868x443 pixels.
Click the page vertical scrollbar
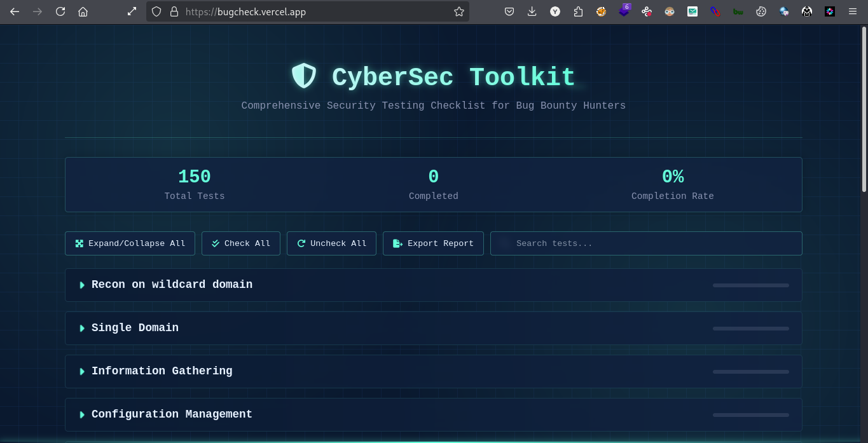click(x=864, y=108)
